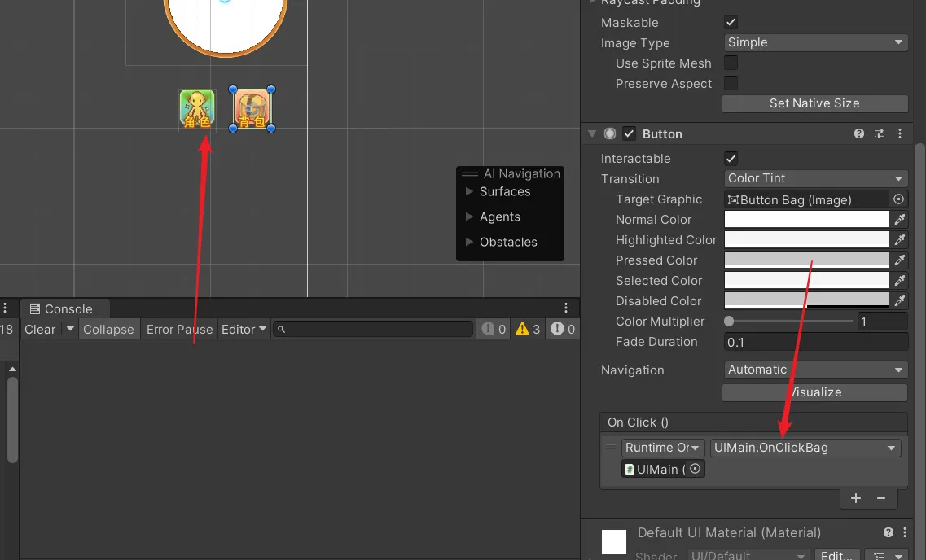The image size is (926, 560).
Task: Uncheck the Interactable checkbox
Action: pos(731,159)
